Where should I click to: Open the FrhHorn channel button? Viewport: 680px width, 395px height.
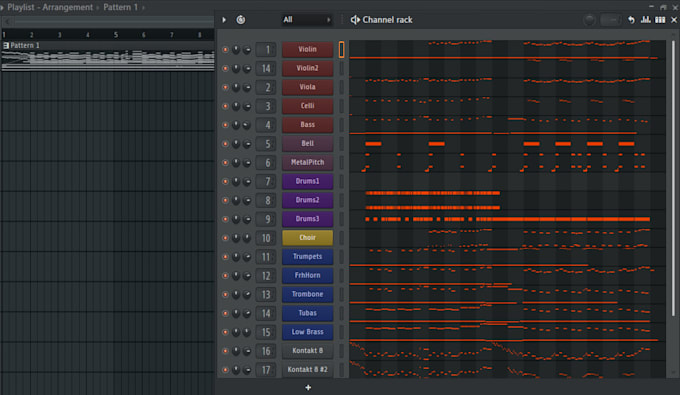(x=307, y=275)
